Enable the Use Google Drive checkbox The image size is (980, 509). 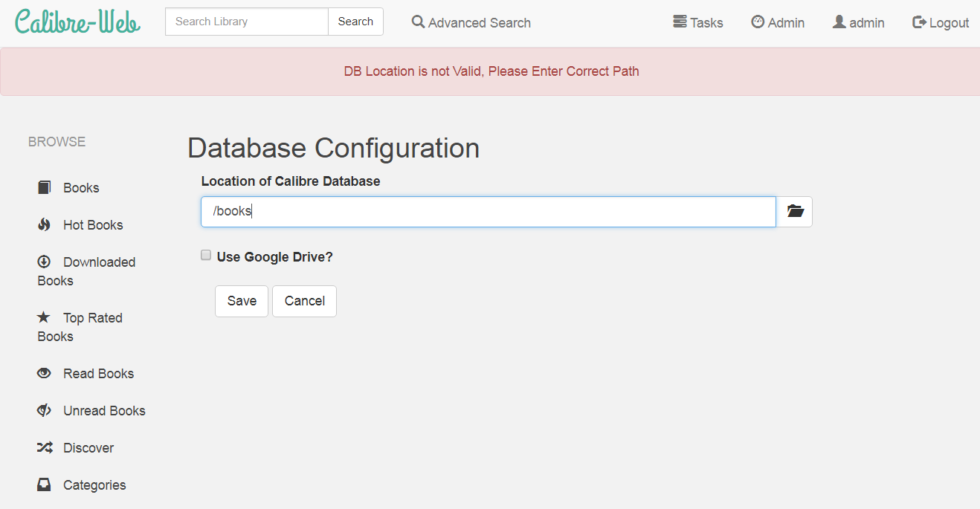coord(206,256)
